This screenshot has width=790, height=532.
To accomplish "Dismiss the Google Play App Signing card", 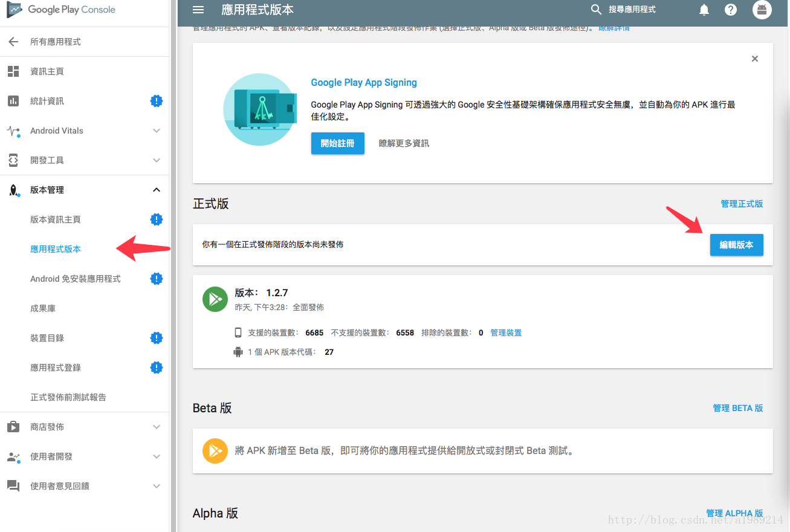I will click(754, 59).
